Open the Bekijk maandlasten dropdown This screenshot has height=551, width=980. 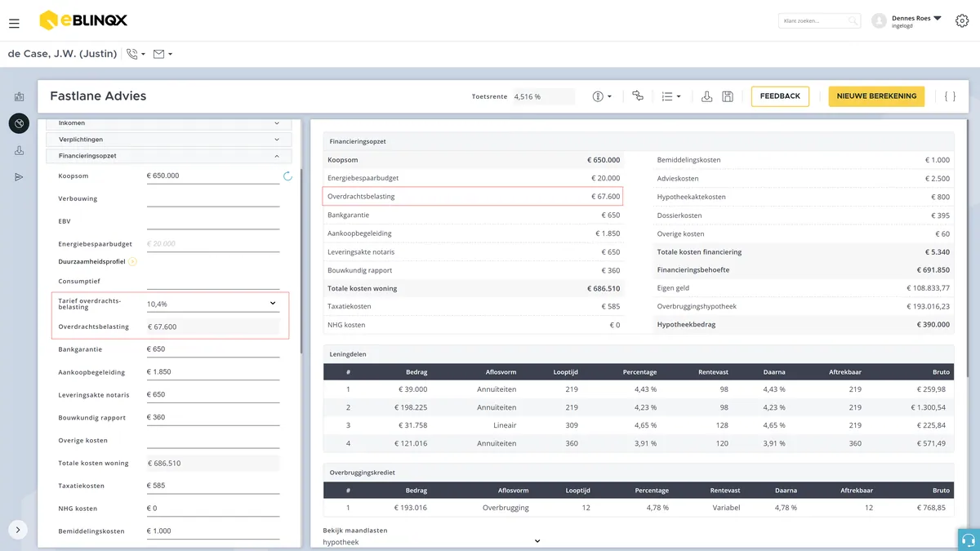(432, 541)
